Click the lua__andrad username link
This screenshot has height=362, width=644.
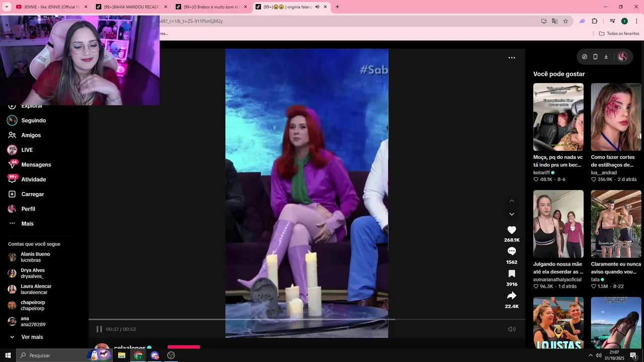[x=604, y=172]
